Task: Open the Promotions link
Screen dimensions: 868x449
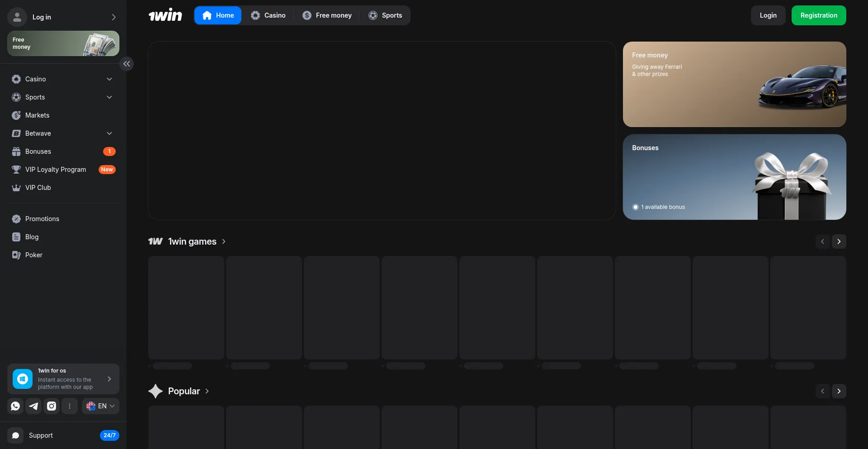Action: click(x=63, y=219)
